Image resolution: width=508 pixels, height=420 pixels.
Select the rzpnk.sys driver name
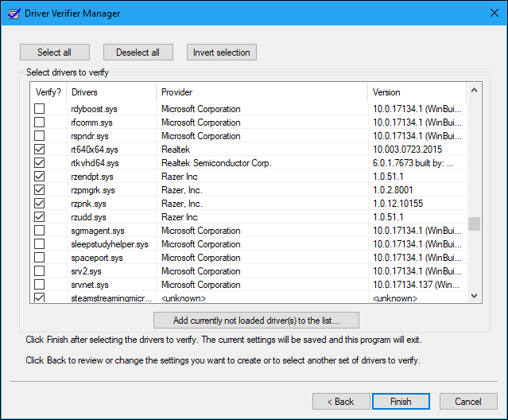click(88, 204)
